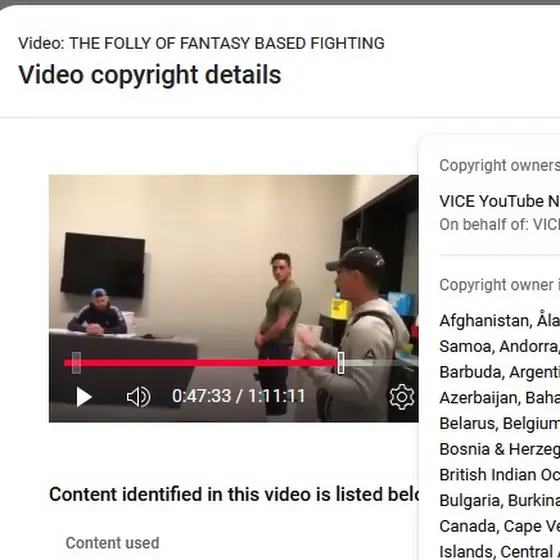Click the On behalf of: VICE text

499,225
